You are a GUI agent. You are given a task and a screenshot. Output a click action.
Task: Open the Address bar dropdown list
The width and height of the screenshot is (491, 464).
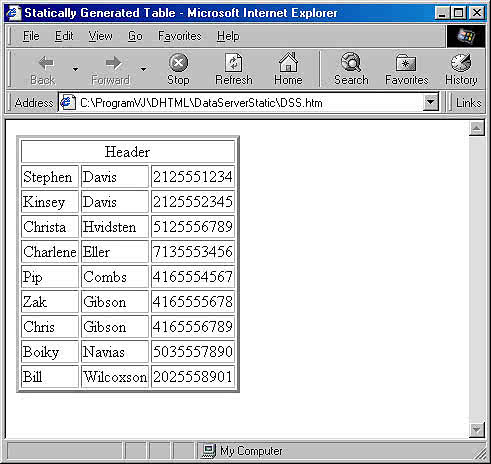point(431,102)
